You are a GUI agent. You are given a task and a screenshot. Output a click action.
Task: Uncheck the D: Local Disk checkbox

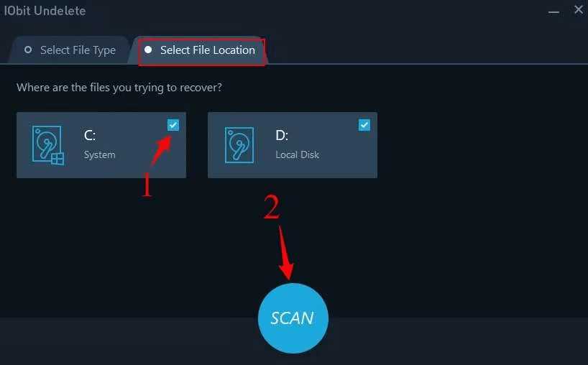(x=364, y=125)
